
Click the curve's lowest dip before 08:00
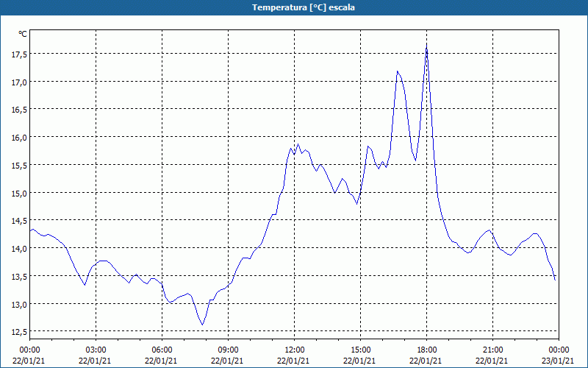coord(203,325)
